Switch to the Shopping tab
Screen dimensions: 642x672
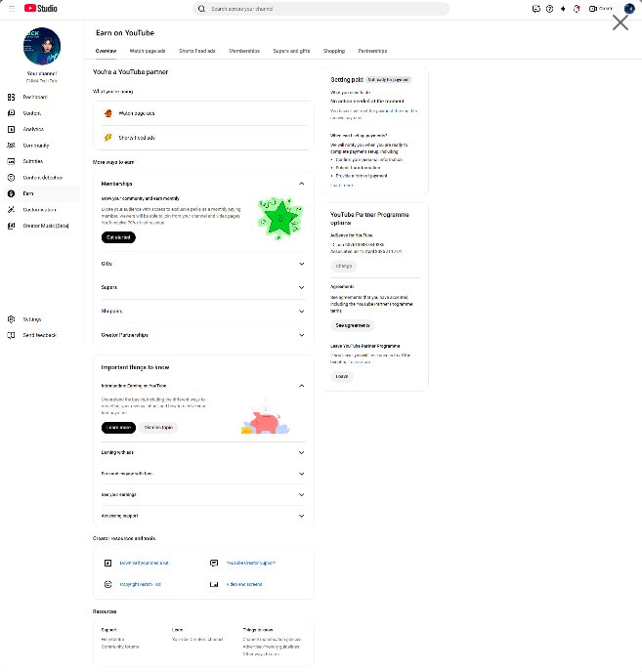coord(334,51)
